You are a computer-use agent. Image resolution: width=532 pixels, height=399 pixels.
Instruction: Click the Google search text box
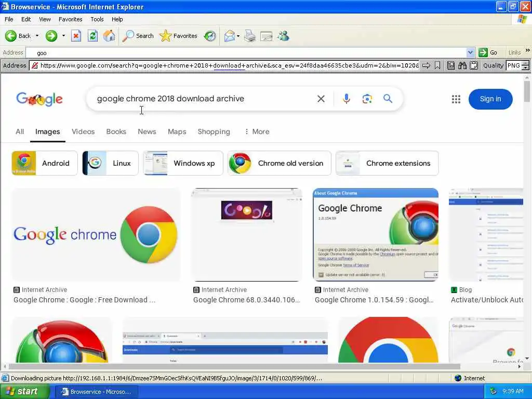(204, 99)
